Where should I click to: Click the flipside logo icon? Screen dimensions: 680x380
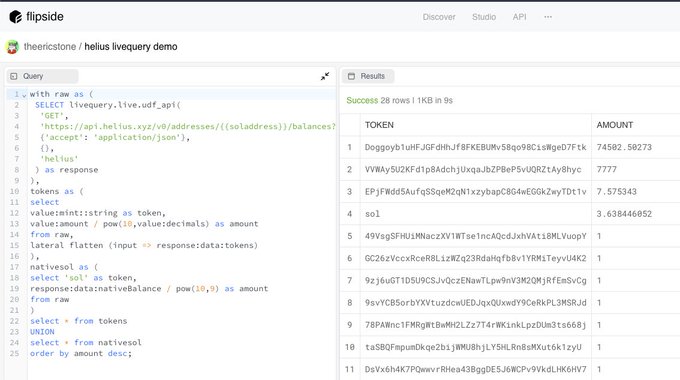click(x=16, y=17)
